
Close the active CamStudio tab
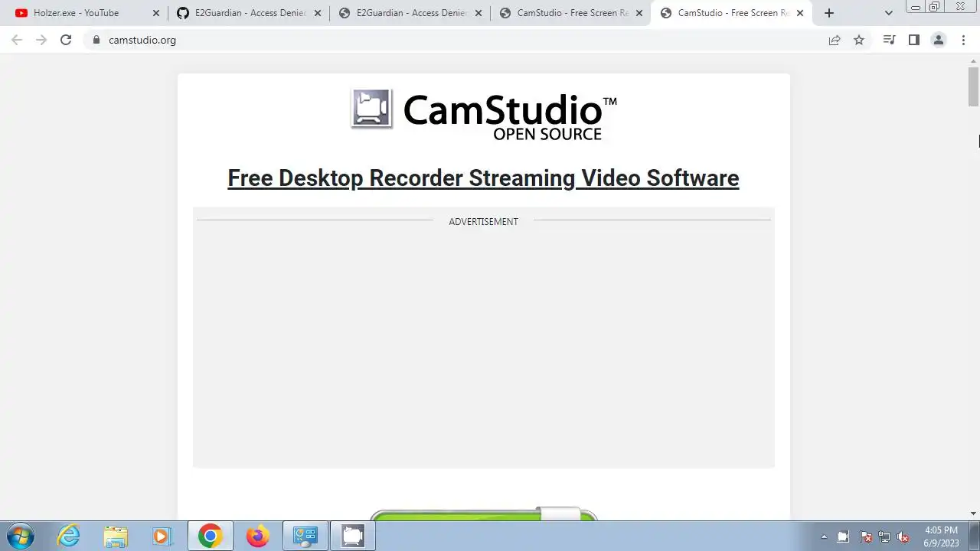(800, 13)
